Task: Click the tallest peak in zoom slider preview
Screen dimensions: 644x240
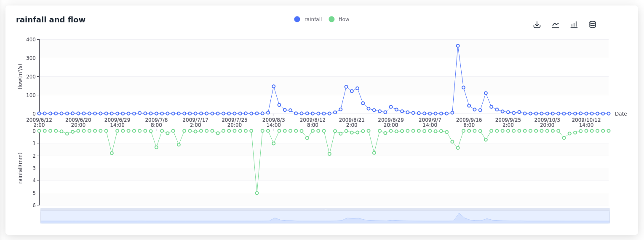Action: [x=459, y=214]
